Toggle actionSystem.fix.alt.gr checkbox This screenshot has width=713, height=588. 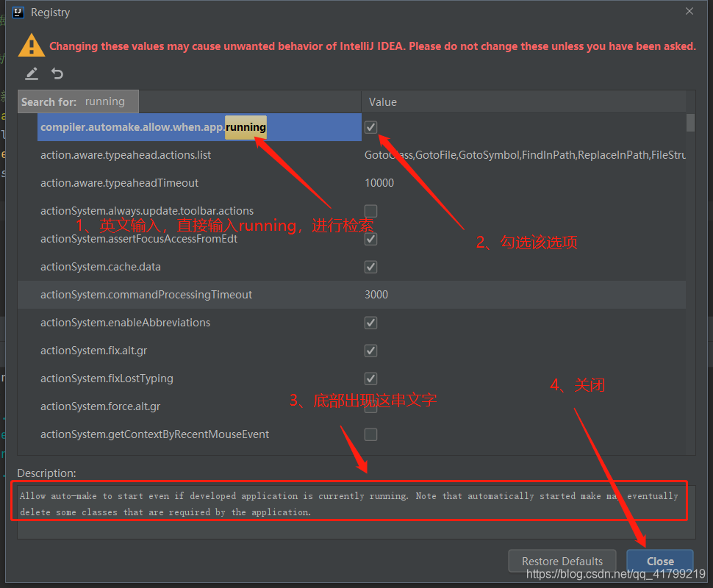coord(370,351)
